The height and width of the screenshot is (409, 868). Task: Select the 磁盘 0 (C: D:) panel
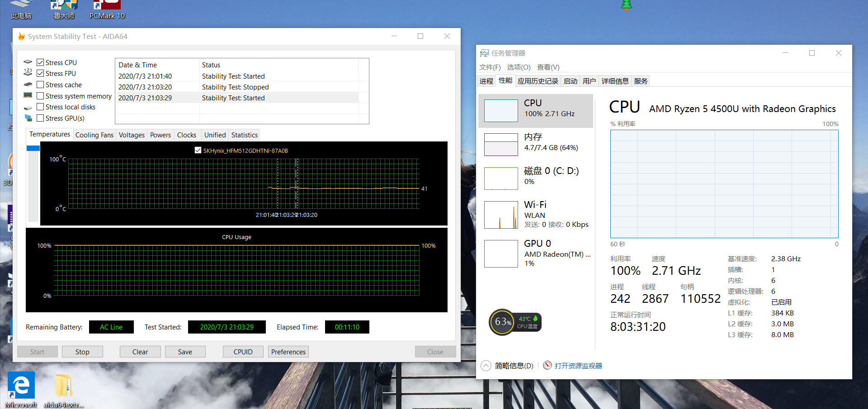(536, 178)
